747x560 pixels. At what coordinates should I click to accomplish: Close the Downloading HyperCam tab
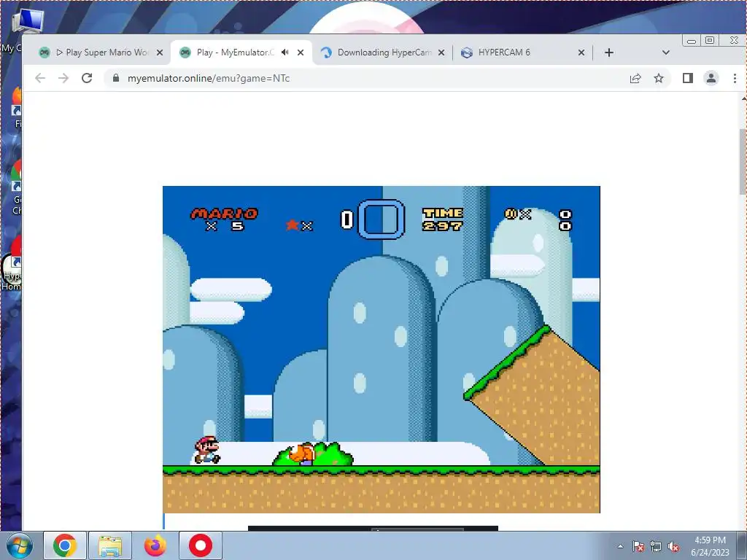(x=441, y=52)
